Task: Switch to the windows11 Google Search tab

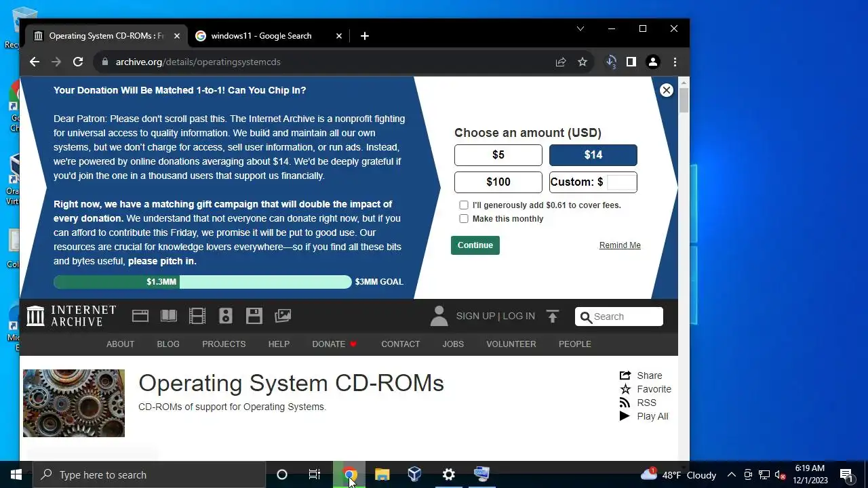Action: [x=269, y=36]
